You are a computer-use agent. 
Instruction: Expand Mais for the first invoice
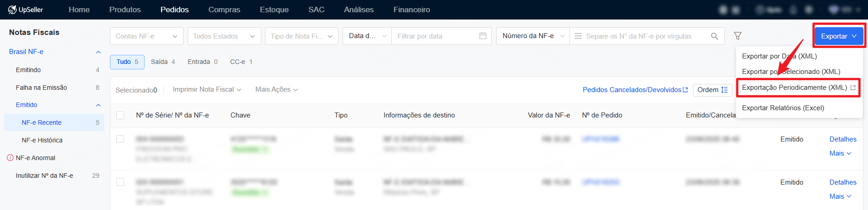tap(840, 153)
